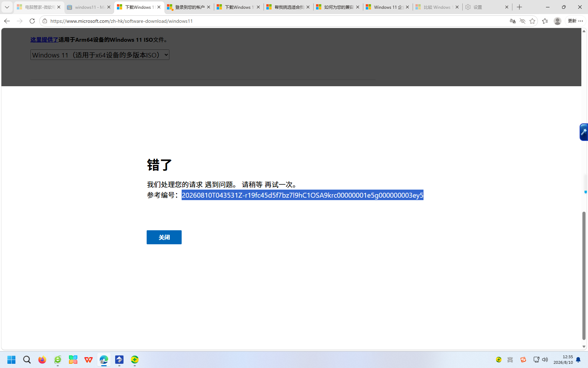
Task: Open the volume speaker tray icon
Action: pos(545,360)
